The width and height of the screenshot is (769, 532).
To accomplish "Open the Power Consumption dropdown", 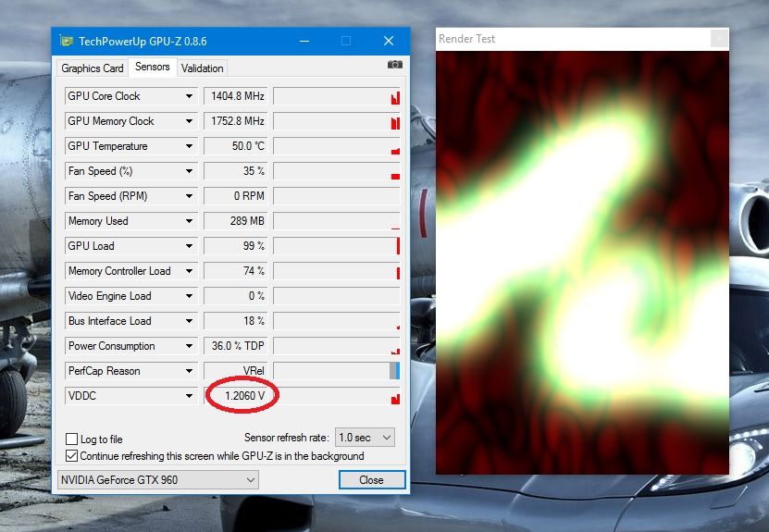I will pos(190,346).
